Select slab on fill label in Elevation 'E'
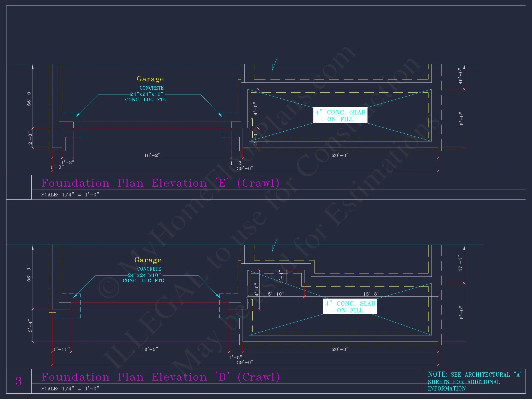532x399 pixels. [340, 115]
